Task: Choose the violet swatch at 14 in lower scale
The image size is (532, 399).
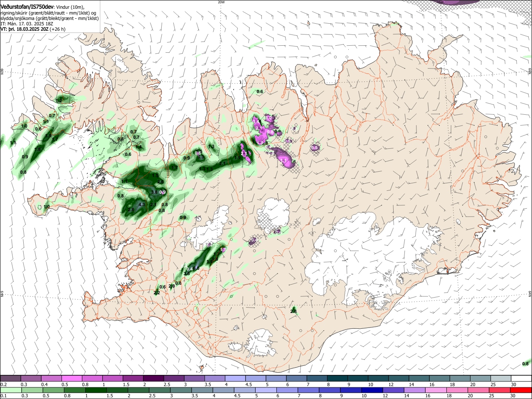Action: (x=415, y=390)
